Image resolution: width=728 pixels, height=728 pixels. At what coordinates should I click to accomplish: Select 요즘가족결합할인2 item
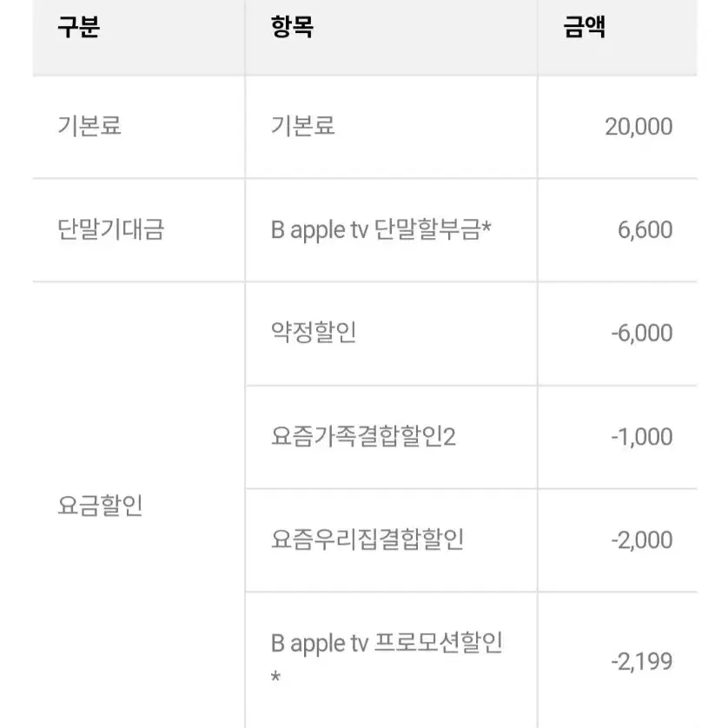pos(363,436)
